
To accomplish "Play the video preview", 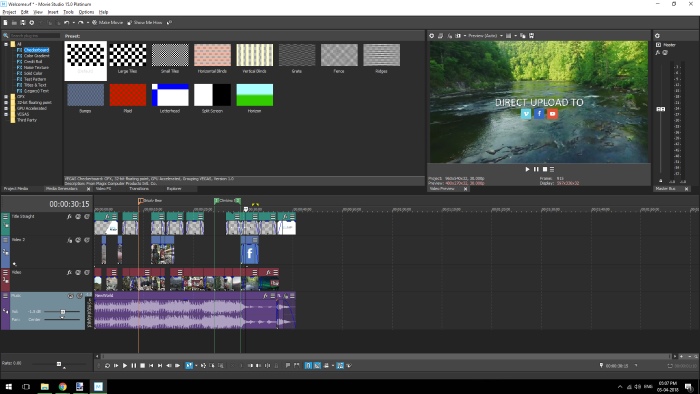I will click(x=527, y=170).
